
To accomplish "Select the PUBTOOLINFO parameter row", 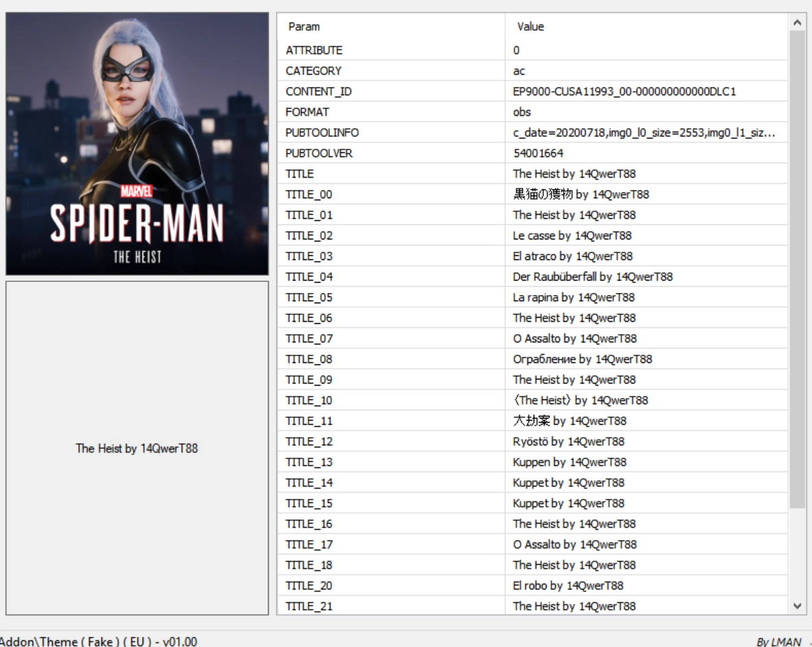I will point(322,133).
